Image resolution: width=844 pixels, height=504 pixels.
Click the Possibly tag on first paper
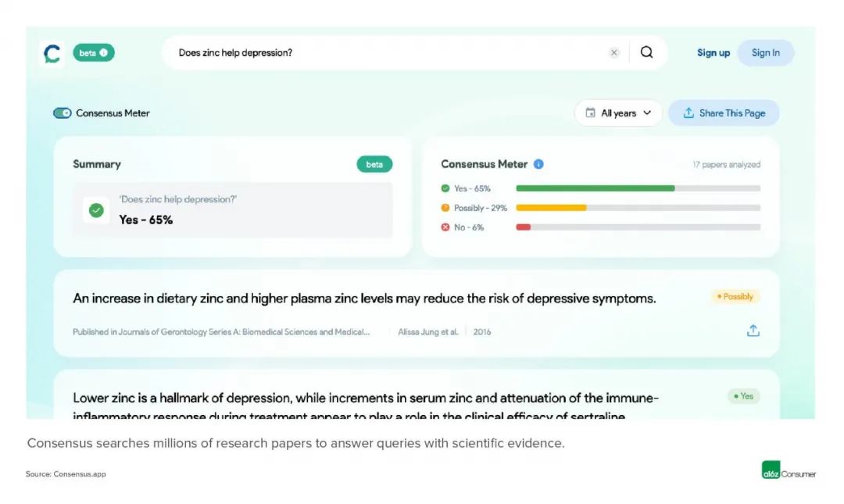tap(735, 297)
